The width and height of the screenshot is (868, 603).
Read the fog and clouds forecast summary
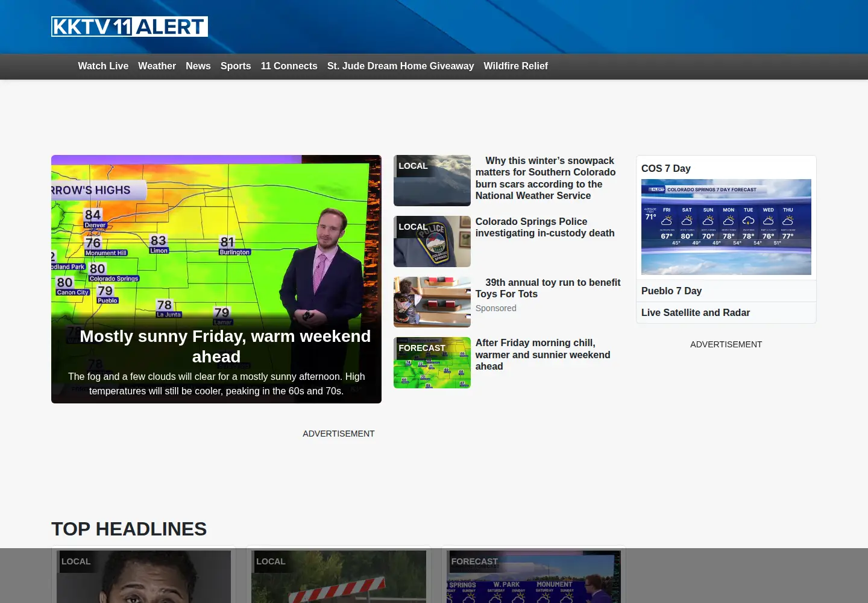pyautogui.click(x=216, y=384)
